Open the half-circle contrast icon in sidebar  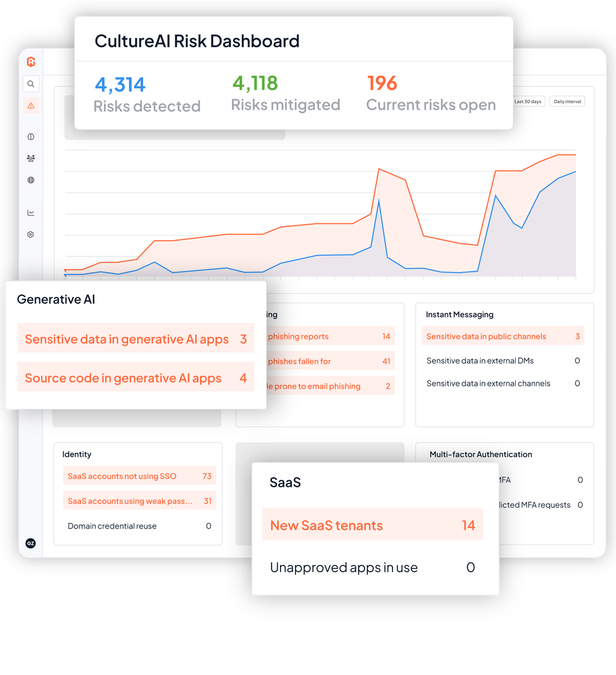[31, 137]
